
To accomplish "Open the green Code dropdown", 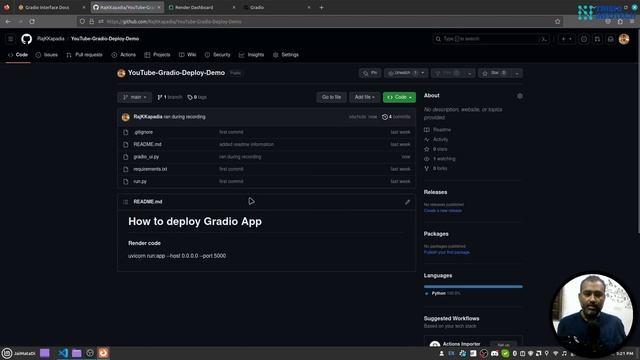I will [399, 97].
